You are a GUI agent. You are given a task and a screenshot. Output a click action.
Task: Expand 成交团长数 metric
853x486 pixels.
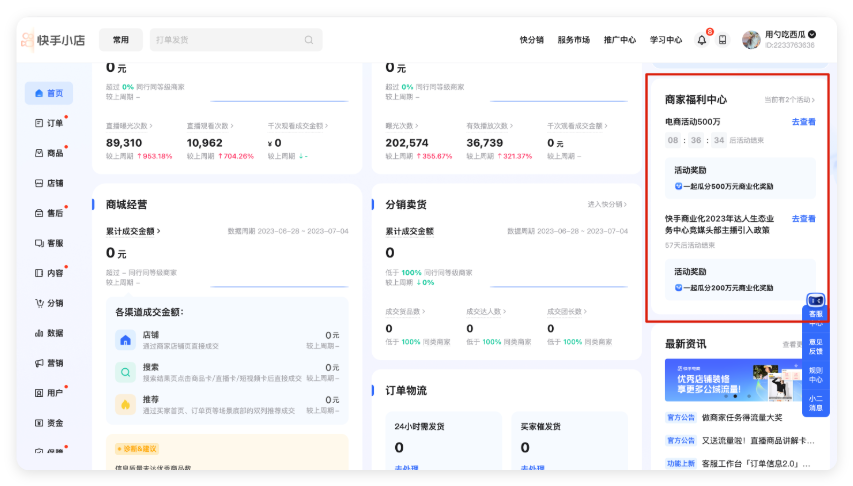pyautogui.click(x=567, y=312)
